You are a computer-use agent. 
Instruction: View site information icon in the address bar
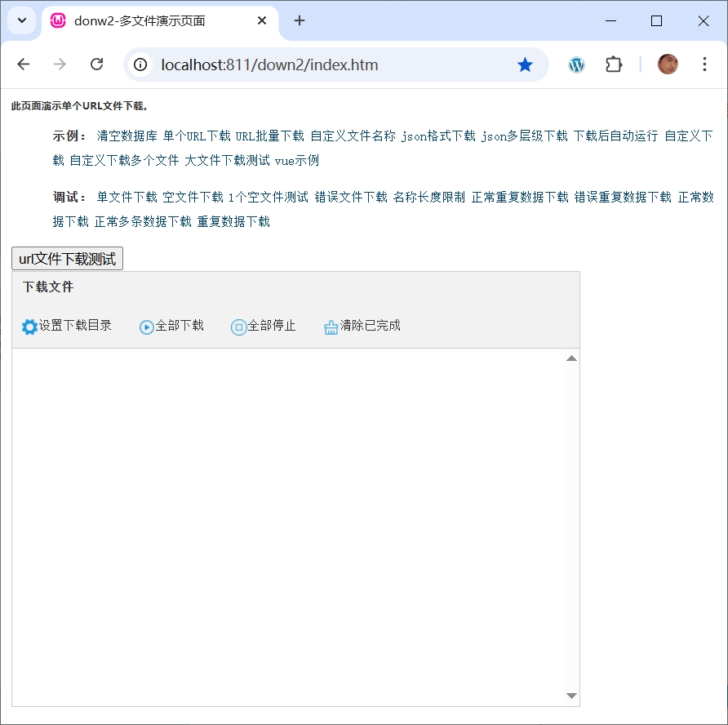pyautogui.click(x=141, y=64)
